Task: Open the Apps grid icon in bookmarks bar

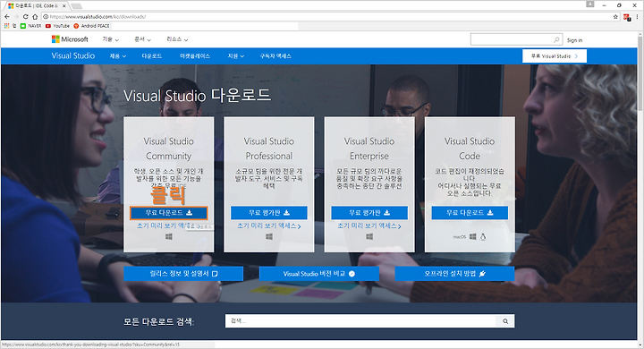Action: point(6,25)
